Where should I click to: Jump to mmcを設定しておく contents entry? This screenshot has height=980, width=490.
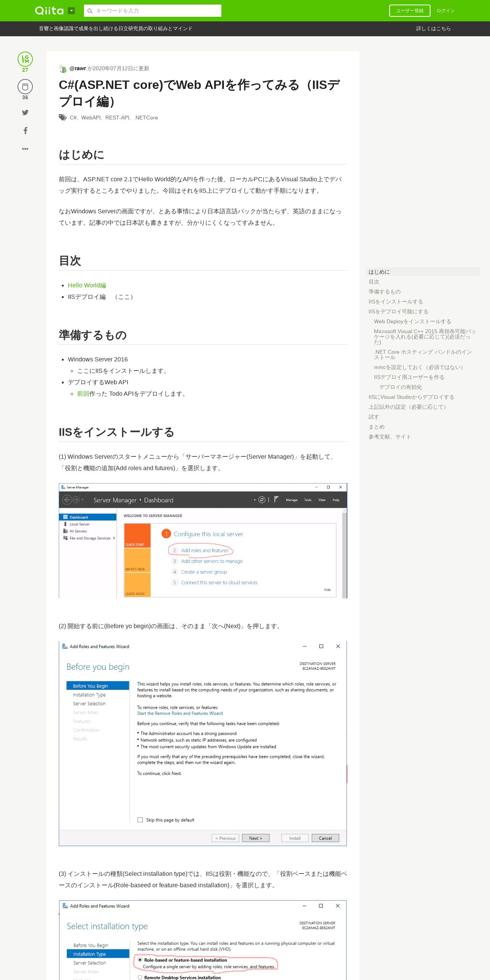pos(420,367)
